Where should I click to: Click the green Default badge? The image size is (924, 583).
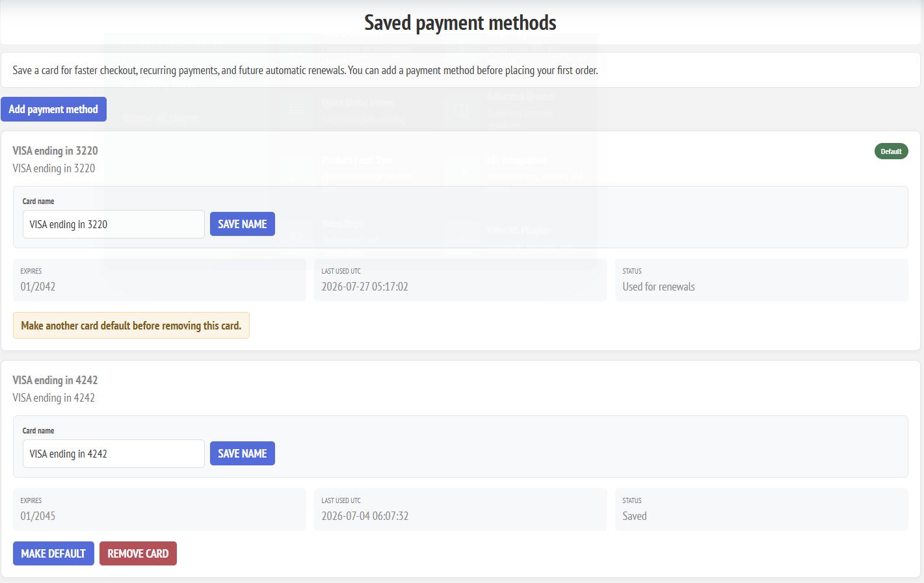pyautogui.click(x=891, y=151)
